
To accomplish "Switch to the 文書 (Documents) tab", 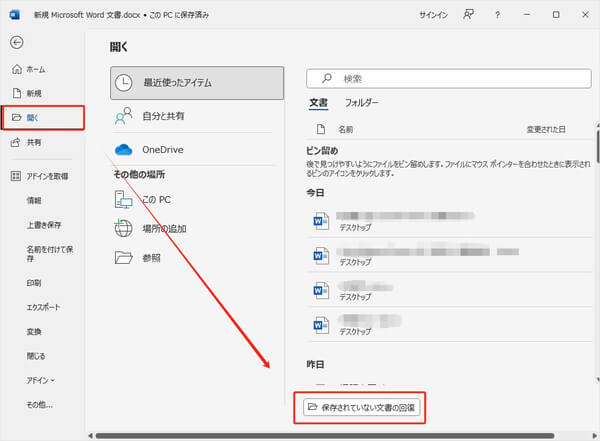I will 318,103.
